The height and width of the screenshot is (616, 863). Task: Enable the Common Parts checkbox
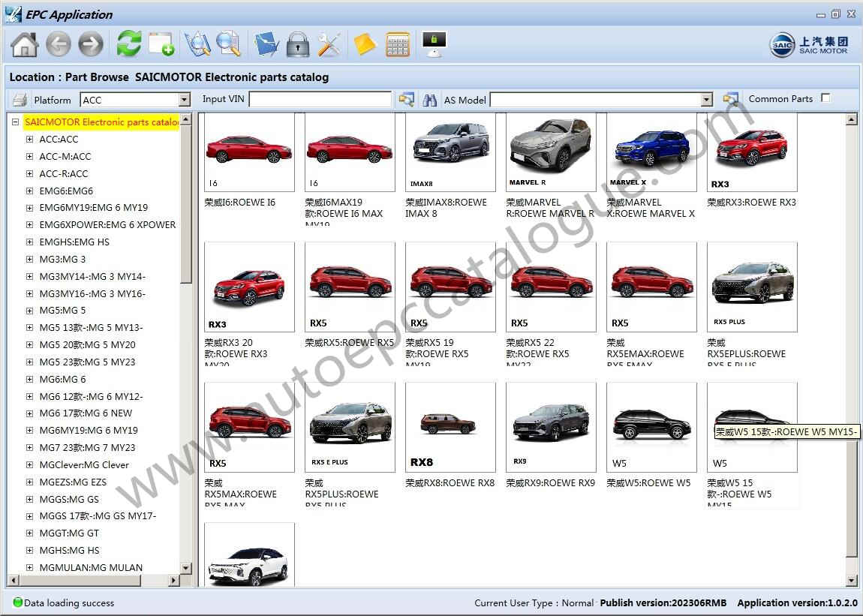(825, 98)
